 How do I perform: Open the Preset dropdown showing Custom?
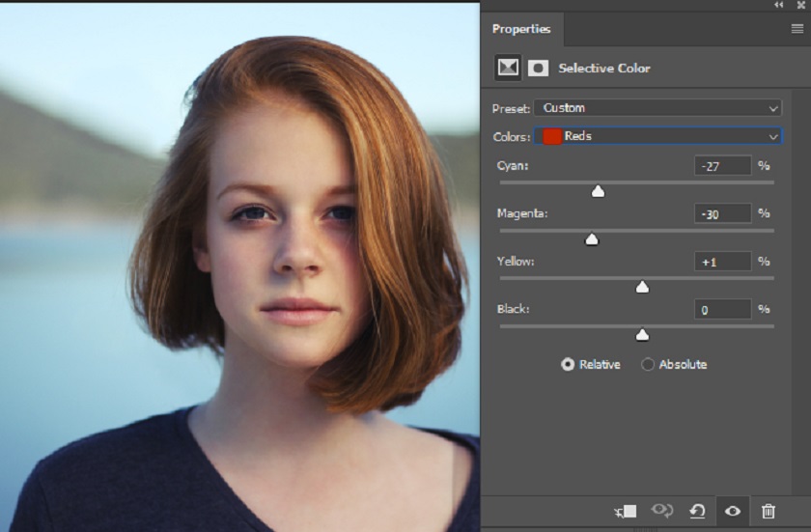(658, 108)
